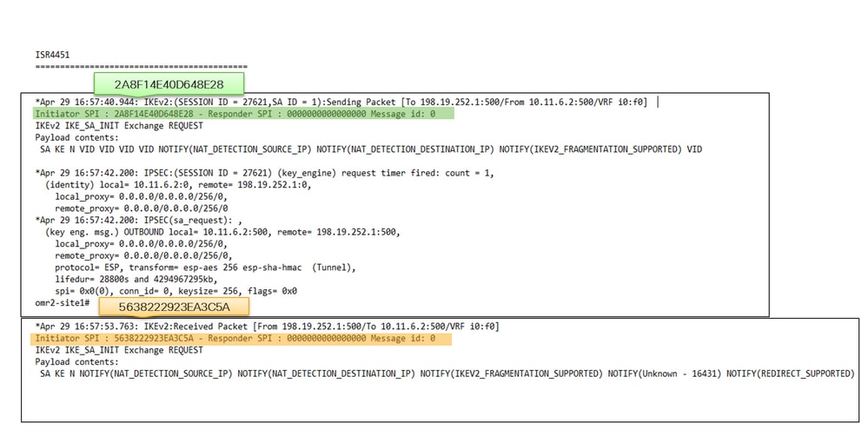
Task: Click the identity local= 10.11.6.2:0 line
Action: point(178,185)
